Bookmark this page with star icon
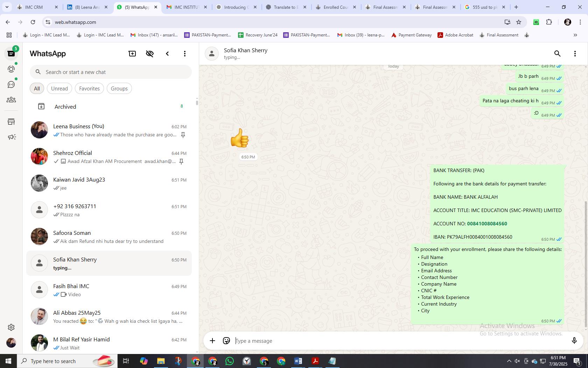 tap(519, 22)
